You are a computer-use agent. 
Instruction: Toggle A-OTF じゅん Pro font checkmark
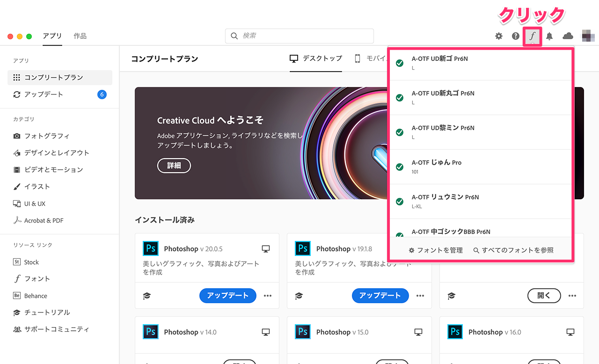(x=400, y=167)
